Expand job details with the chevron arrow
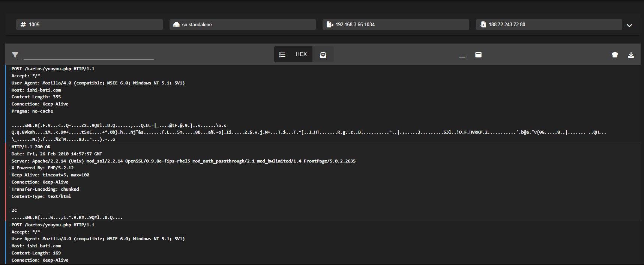The width and height of the screenshot is (644, 265). pos(629,25)
